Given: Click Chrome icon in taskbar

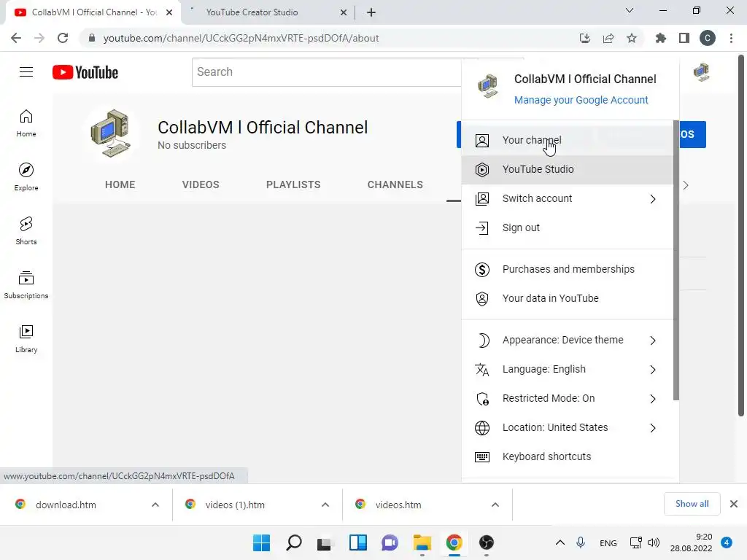Looking at the screenshot, I should pos(454,542).
